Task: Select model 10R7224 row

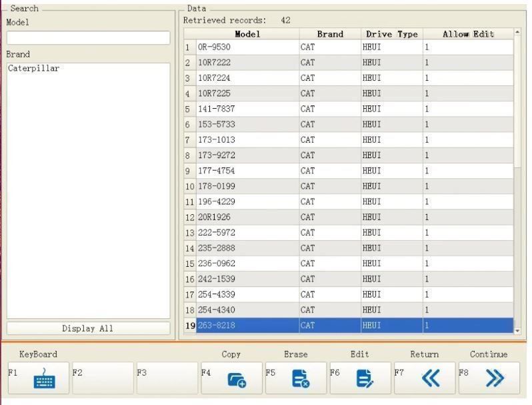Action: tap(349, 78)
